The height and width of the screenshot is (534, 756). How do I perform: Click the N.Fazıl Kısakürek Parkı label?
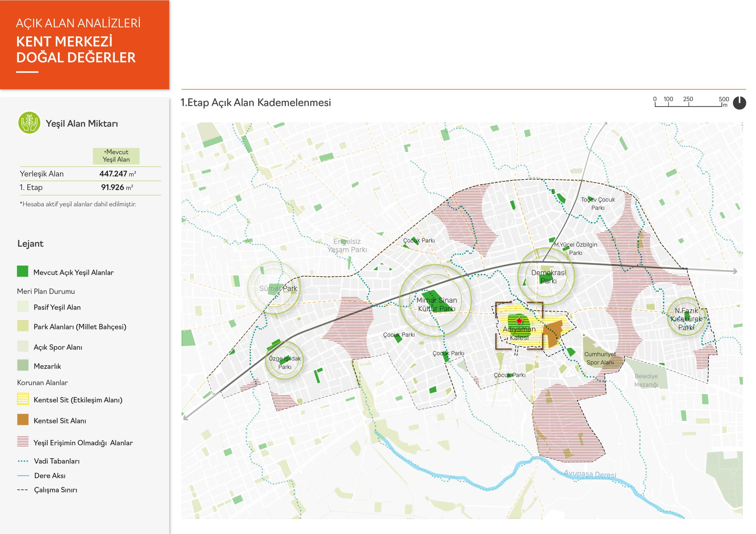click(686, 319)
